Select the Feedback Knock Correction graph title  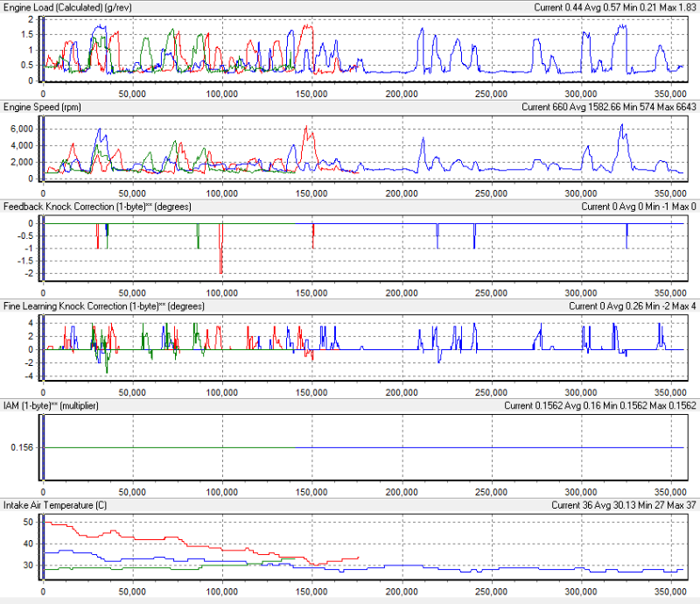(x=96, y=207)
